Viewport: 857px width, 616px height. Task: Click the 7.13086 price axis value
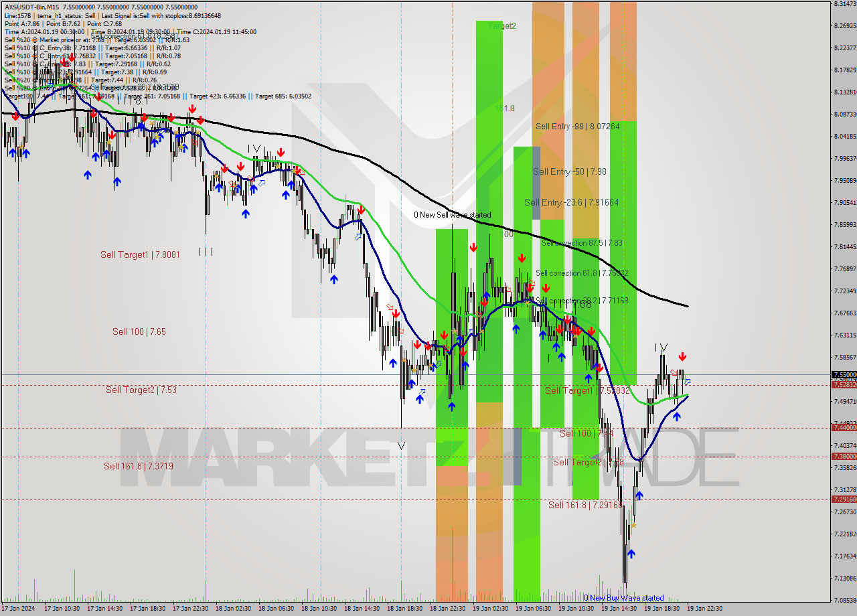tap(845, 578)
